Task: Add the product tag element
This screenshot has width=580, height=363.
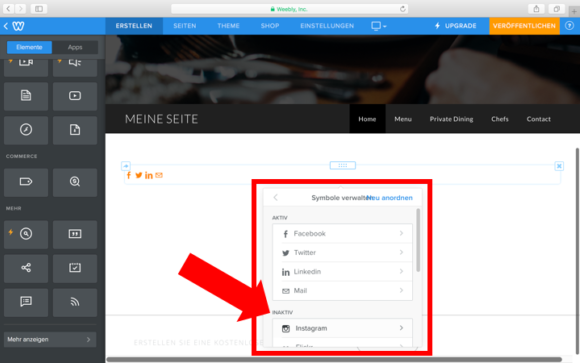Action: (x=26, y=182)
